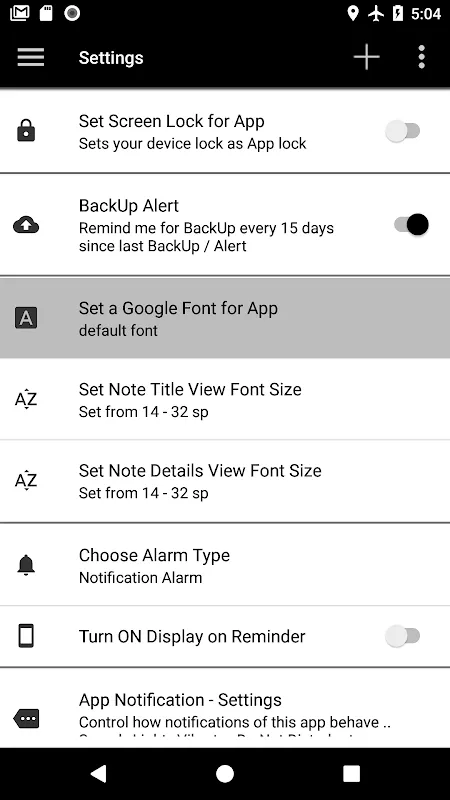Viewport: 450px width, 800px height.
Task: Enable Set Screen Lock for App switch
Action: click(403, 131)
